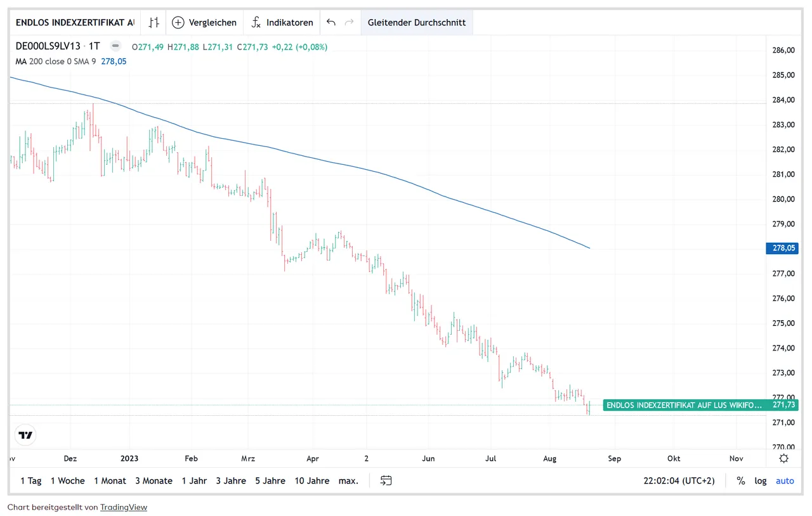This screenshot has height=516, width=812.
Task: Click the ENDLOS INDEXZERTIFIKAT AUF LUS WIKIFO label
Action: coord(683,404)
